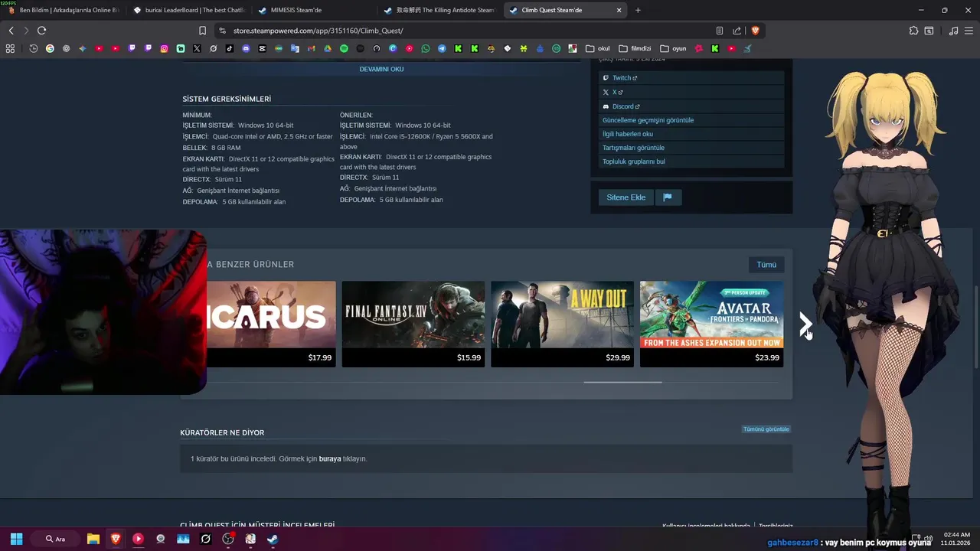980x551 pixels.
Task: Switch to MIMESIS Steam'de tab
Action: point(314,10)
